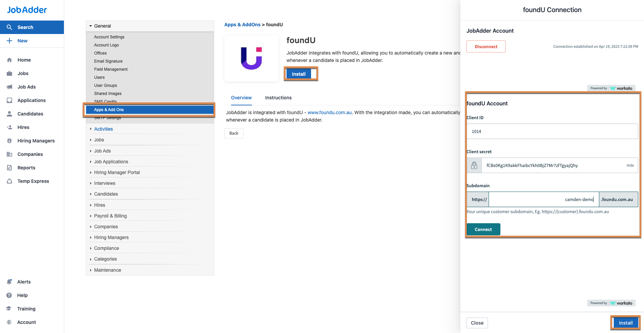Click into the Client ID field
644x333 pixels.
click(x=552, y=131)
